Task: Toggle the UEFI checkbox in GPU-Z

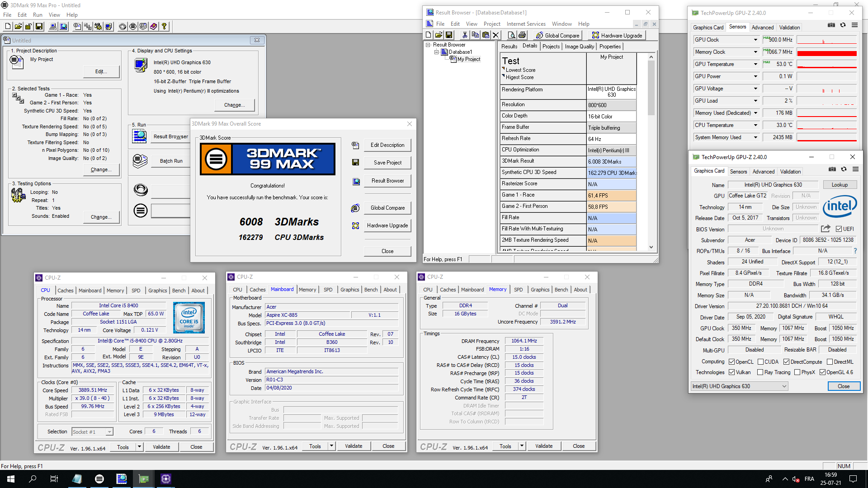Action: (839, 229)
